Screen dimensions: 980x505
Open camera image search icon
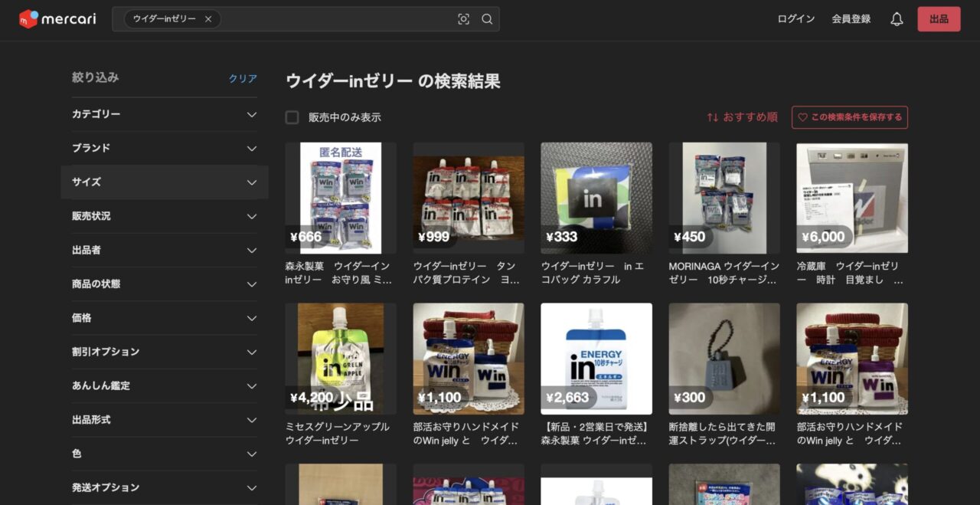click(463, 19)
